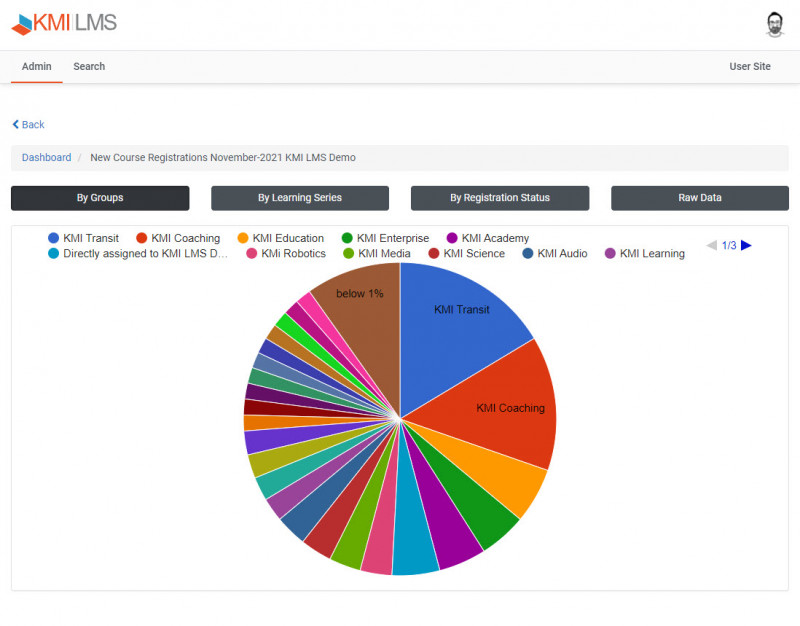Open the KMI LMS logo home link

coord(64,23)
